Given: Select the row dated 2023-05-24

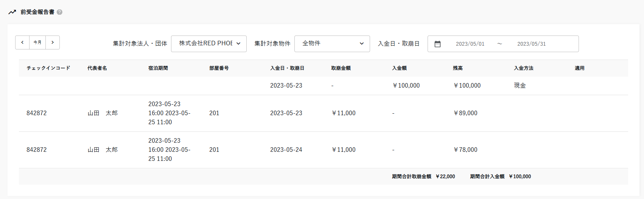Looking at the screenshot, I should coord(286,150).
